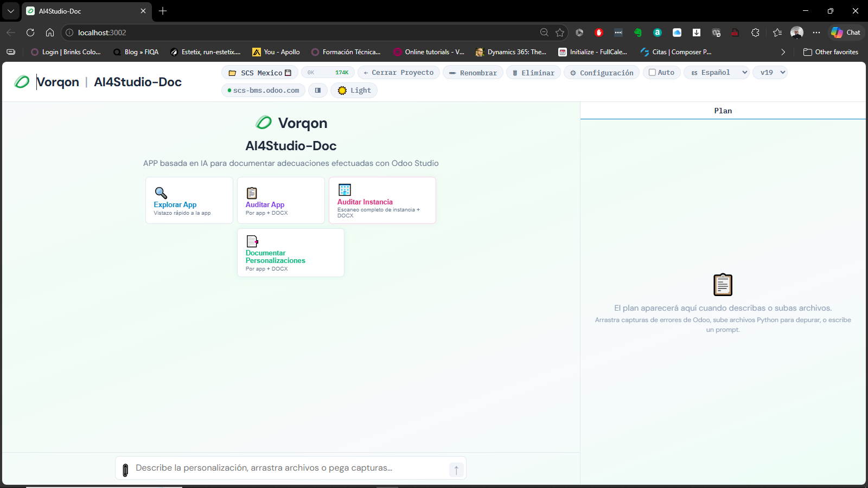Click the clipboard icon in Plan panel

pyautogui.click(x=723, y=285)
